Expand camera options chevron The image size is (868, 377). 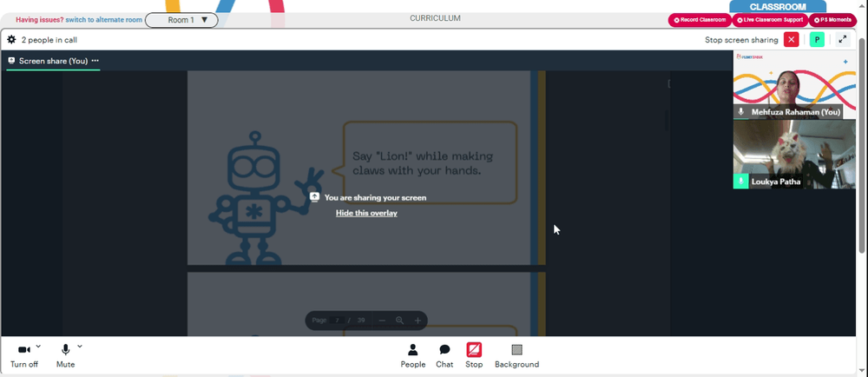coord(38,347)
